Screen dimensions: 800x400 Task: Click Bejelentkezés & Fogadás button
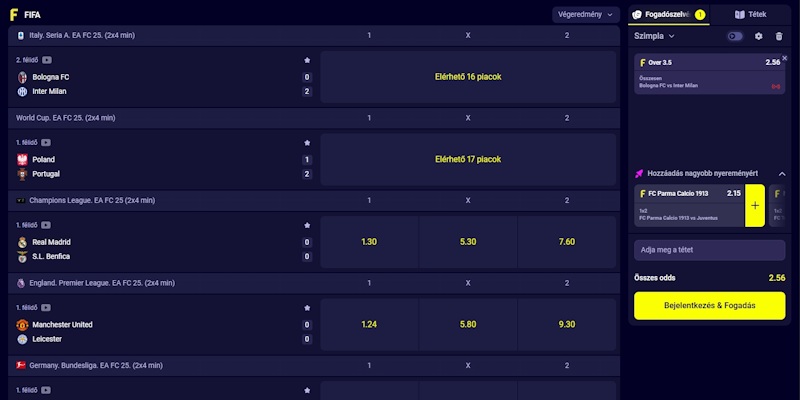coord(710,306)
